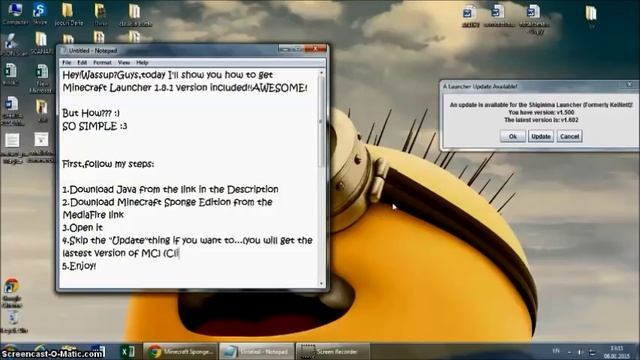640x360 pixels.
Task: Click the Update button in launcher dialog
Action: (x=541, y=136)
